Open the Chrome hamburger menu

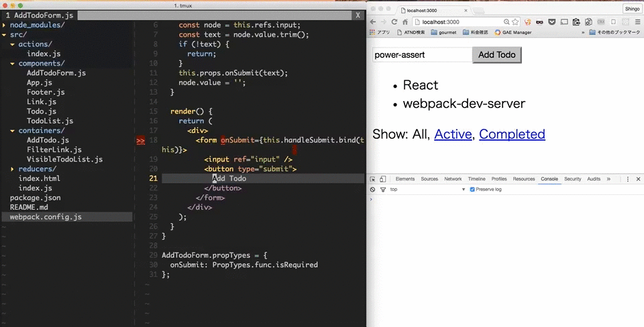[638, 22]
